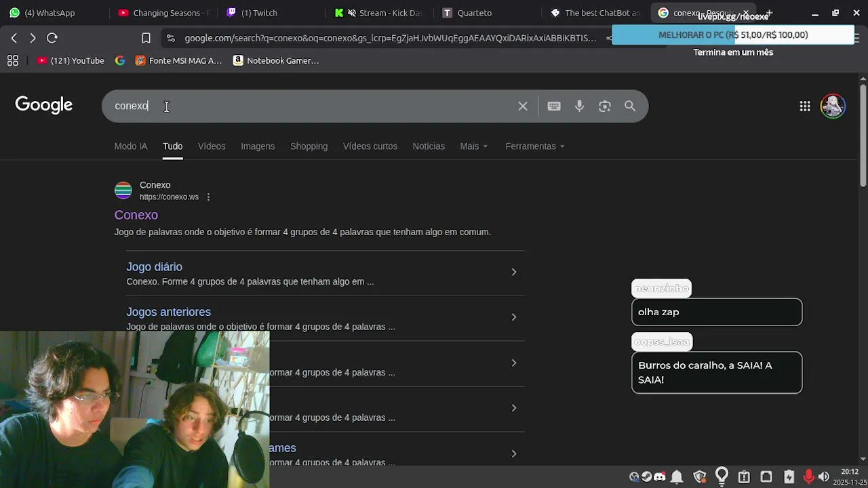
Task: Switch to the Quarteto browser tab
Action: click(487, 13)
